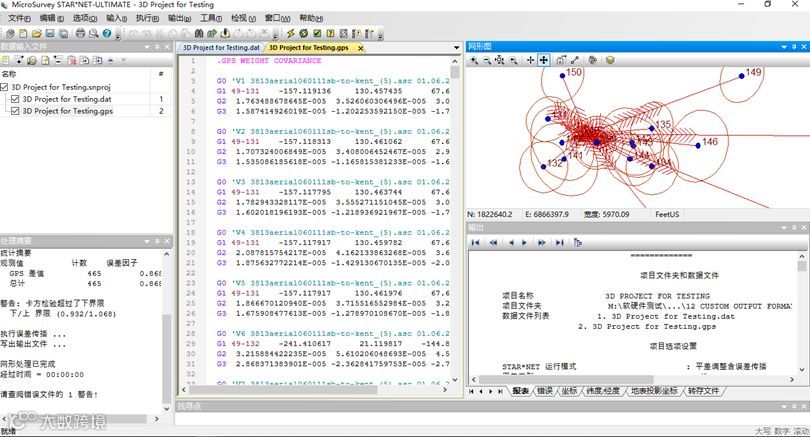Click the print icon in the toolbar
Viewport: 810px width, 437px height.
[x=80, y=34]
